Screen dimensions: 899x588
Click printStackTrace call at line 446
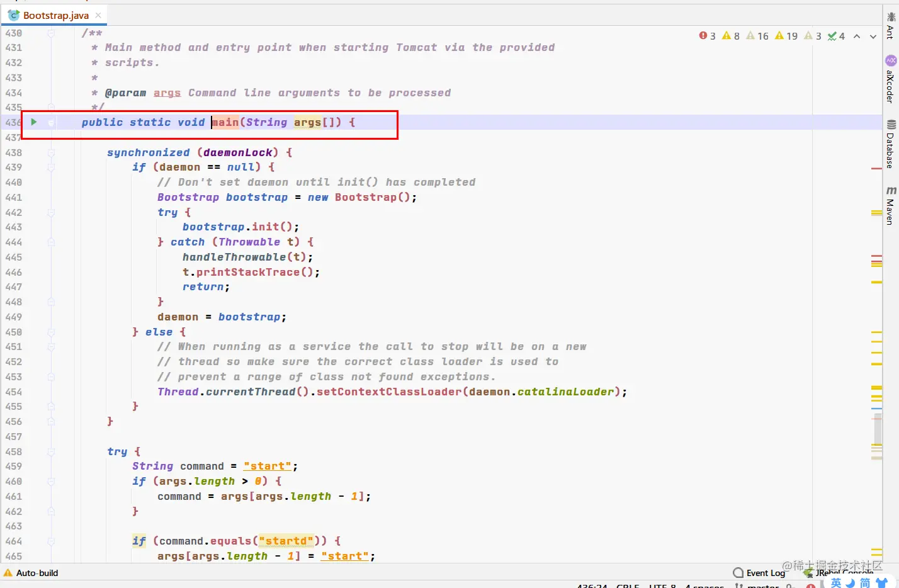[247, 272]
